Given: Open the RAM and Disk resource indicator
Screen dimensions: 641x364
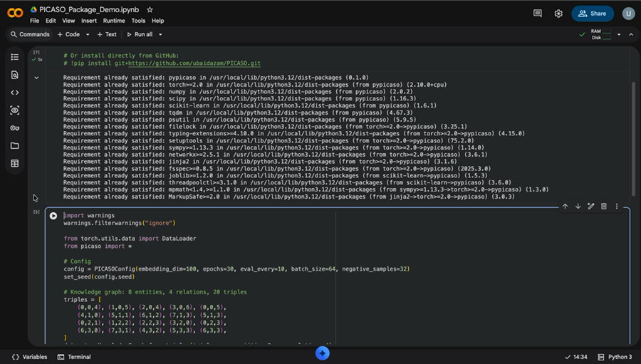Looking at the screenshot, I should pyautogui.click(x=601, y=34).
